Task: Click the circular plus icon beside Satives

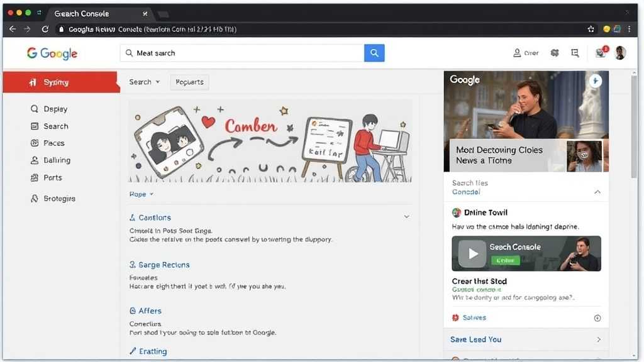Action: coord(597,318)
